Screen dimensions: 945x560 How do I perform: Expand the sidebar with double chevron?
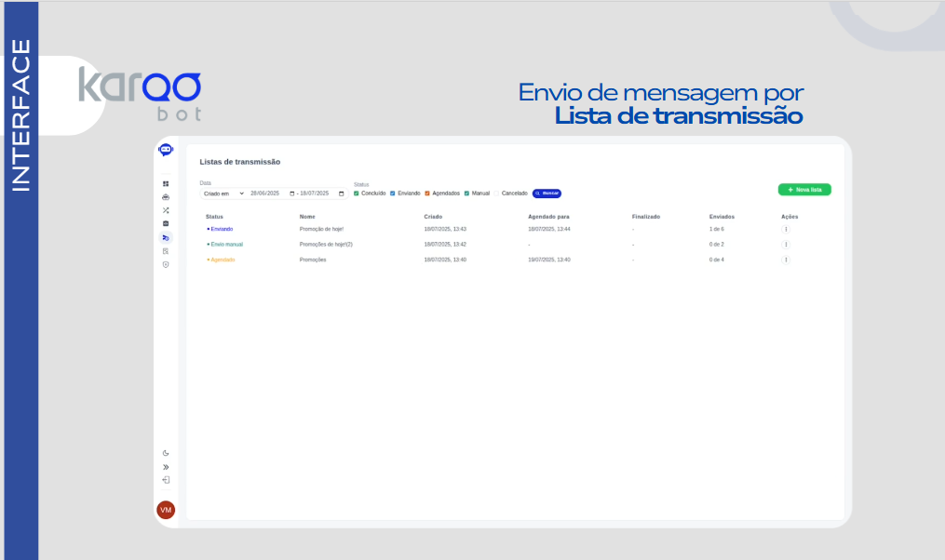coord(166,467)
